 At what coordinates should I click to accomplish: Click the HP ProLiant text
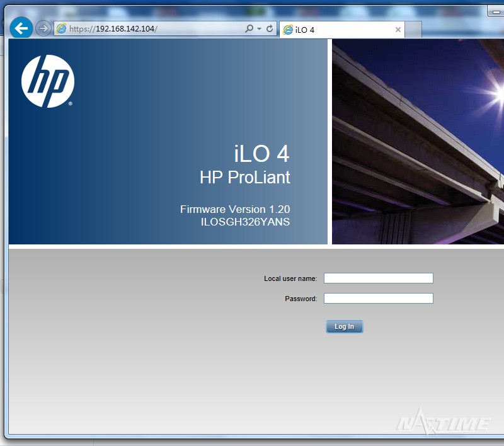pyautogui.click(x=245, y=178)
